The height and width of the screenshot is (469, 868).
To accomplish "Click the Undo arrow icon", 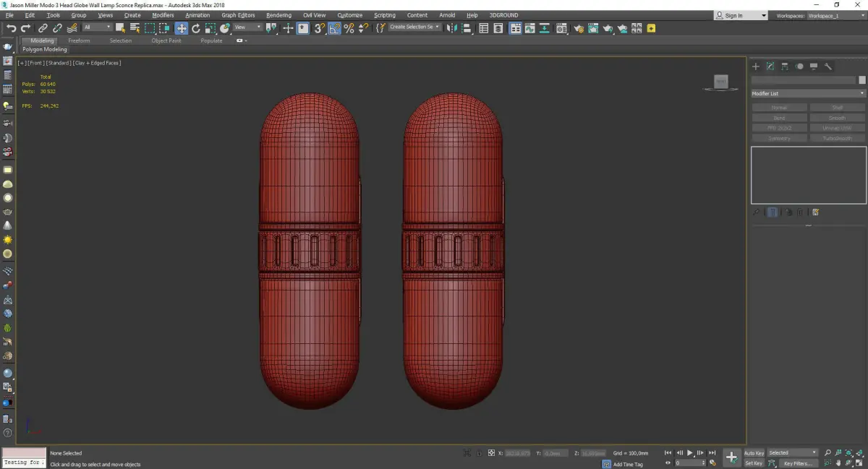I will [x=11, y=28].
